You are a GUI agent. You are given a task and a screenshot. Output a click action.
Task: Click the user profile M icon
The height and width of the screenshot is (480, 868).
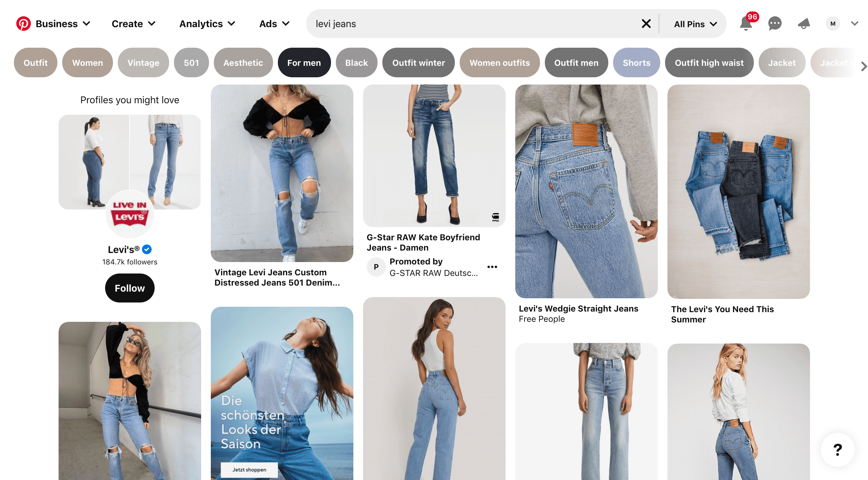[x=833, y=24]
